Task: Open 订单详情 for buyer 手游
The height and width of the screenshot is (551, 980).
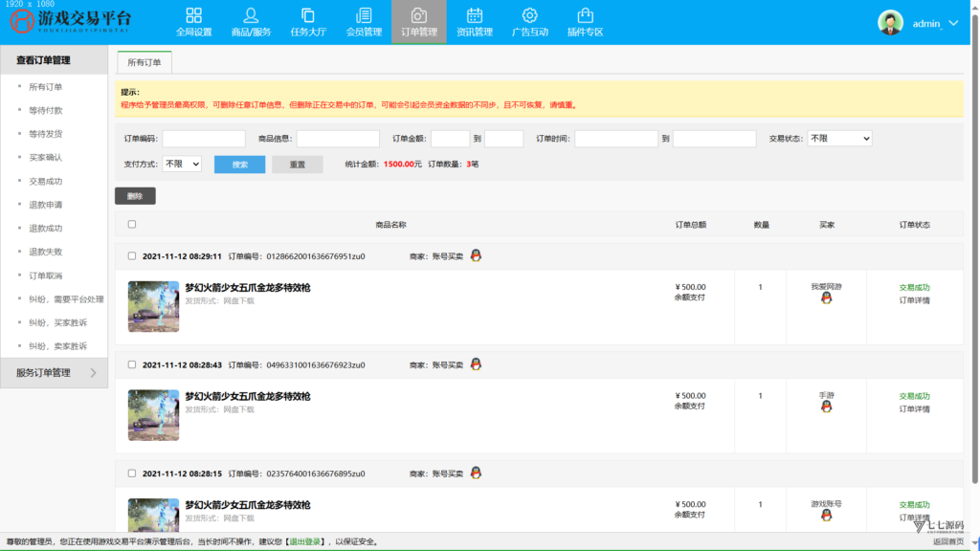Action: tap(914, 409)
